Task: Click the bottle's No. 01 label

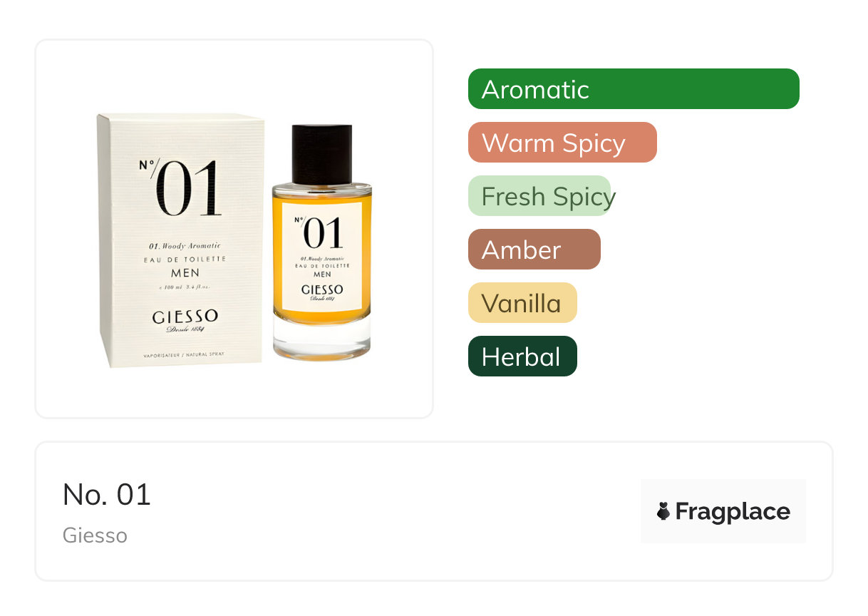Action: click(322, 257)
